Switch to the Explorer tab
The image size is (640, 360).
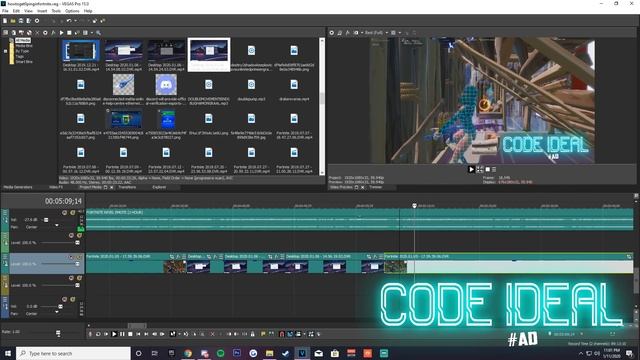click(159, 187)
